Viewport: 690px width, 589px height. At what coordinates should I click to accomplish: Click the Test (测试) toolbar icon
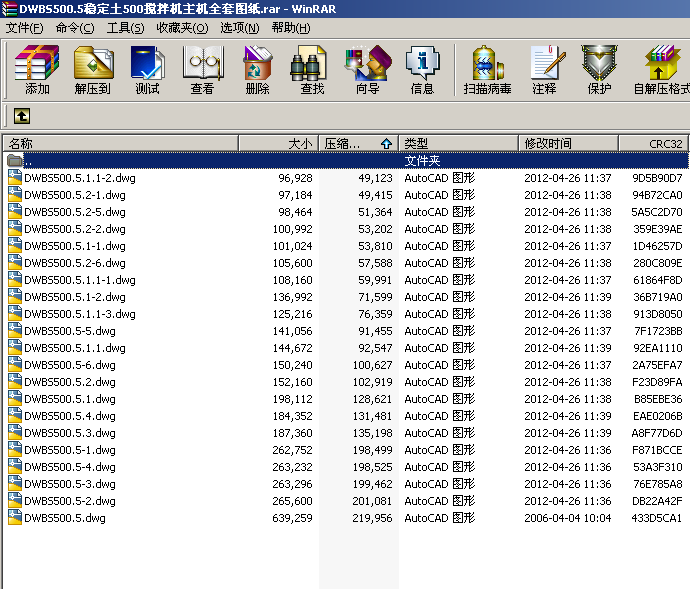(x=147, y=70)
